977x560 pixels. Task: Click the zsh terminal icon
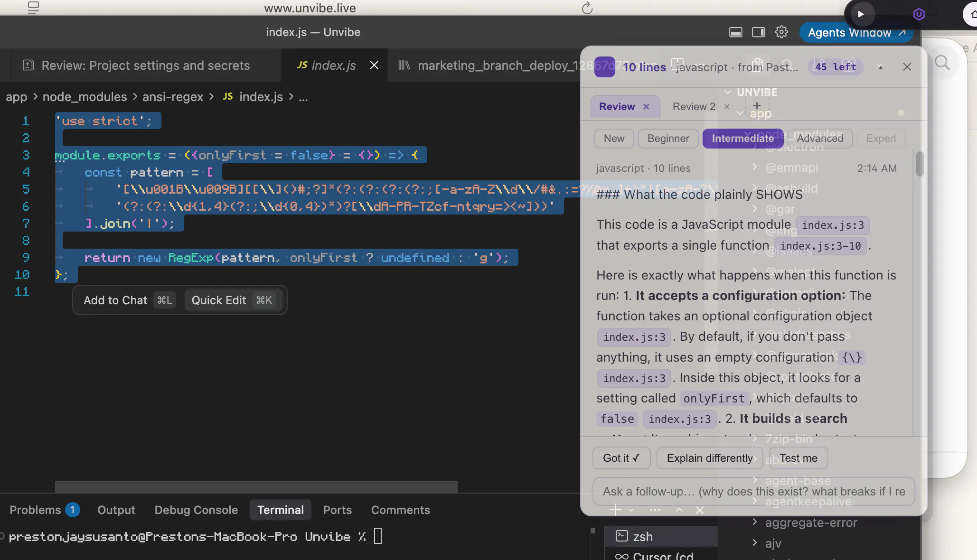pos(622,536)
